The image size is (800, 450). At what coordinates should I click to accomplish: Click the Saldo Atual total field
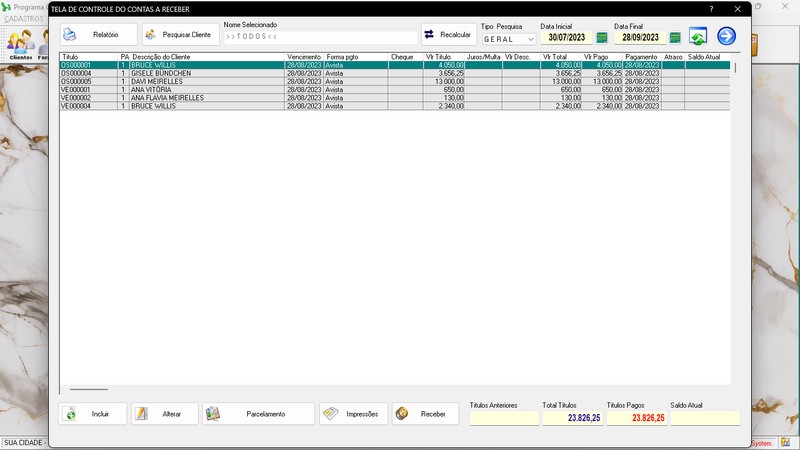(705, 418)
